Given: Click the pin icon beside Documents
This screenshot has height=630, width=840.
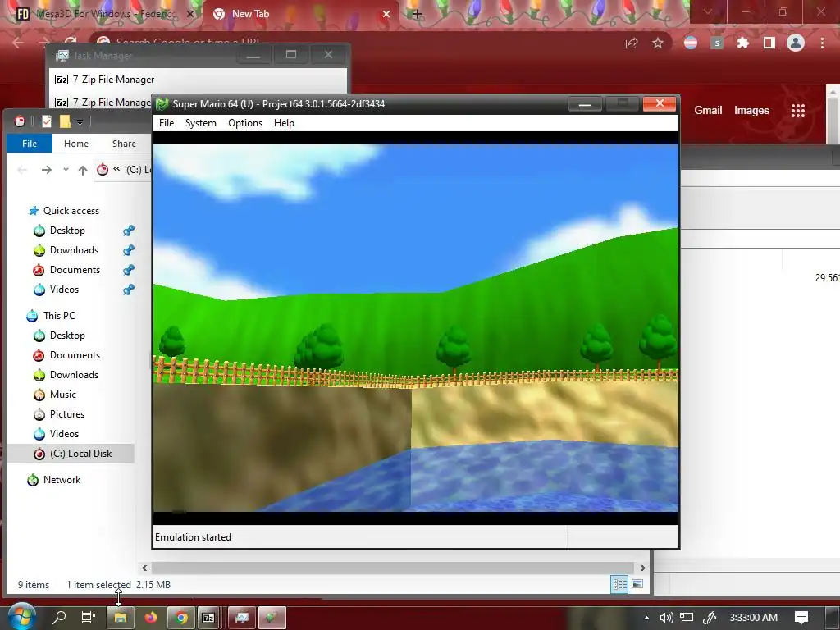Looking at the screenshot, I should click(129, 270).
